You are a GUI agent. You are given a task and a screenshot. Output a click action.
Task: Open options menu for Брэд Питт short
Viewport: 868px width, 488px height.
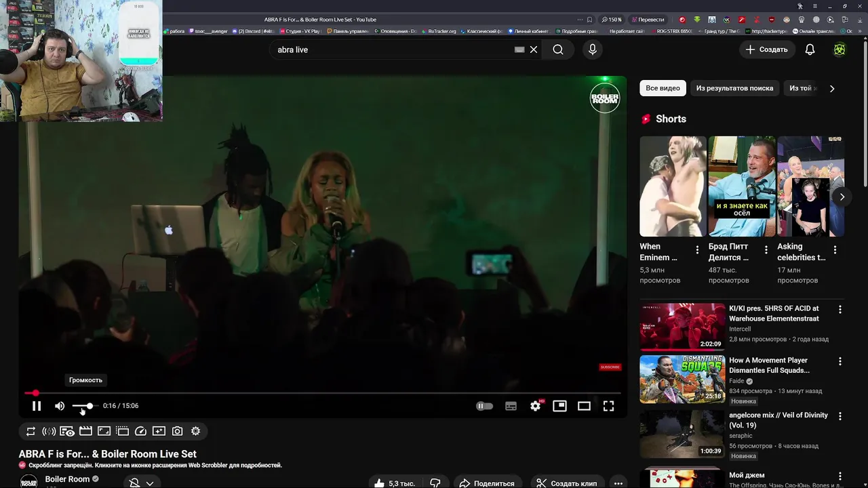click(x=766, y=250)
